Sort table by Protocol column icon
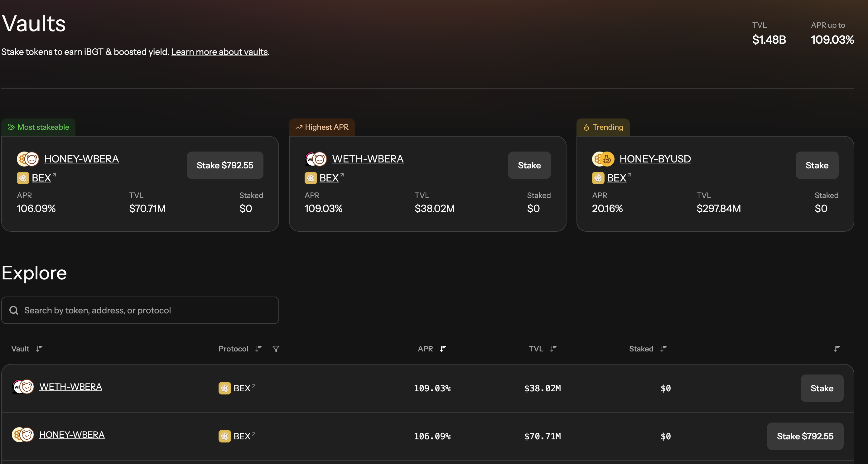Viewport: 868px width, 464px height. tap(258, 349)
